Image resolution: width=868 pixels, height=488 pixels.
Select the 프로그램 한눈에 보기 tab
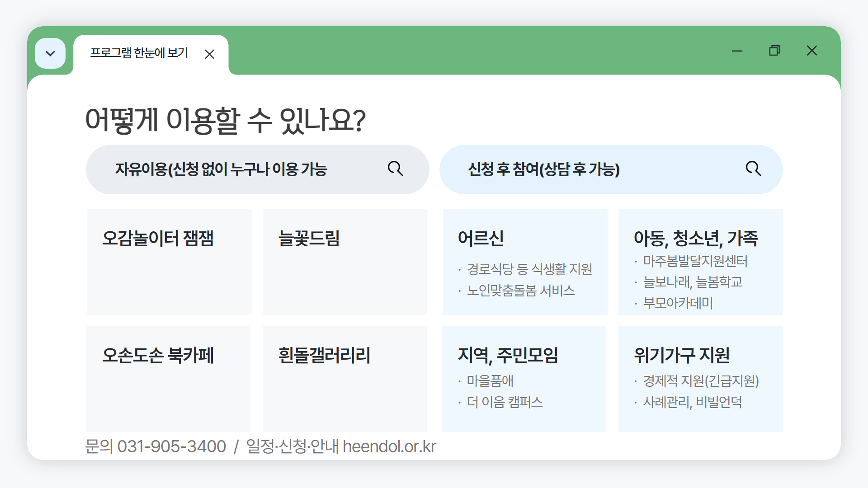[x=139, y=53]
